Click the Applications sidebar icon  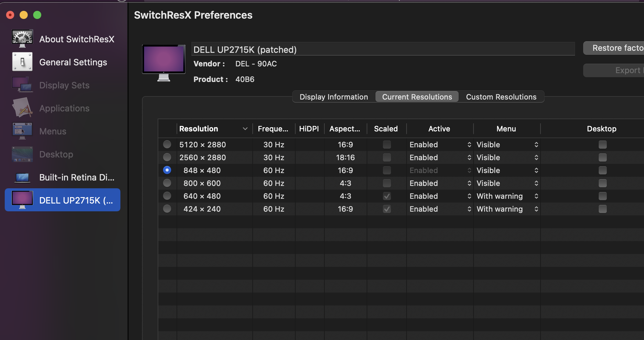point(22,108)
